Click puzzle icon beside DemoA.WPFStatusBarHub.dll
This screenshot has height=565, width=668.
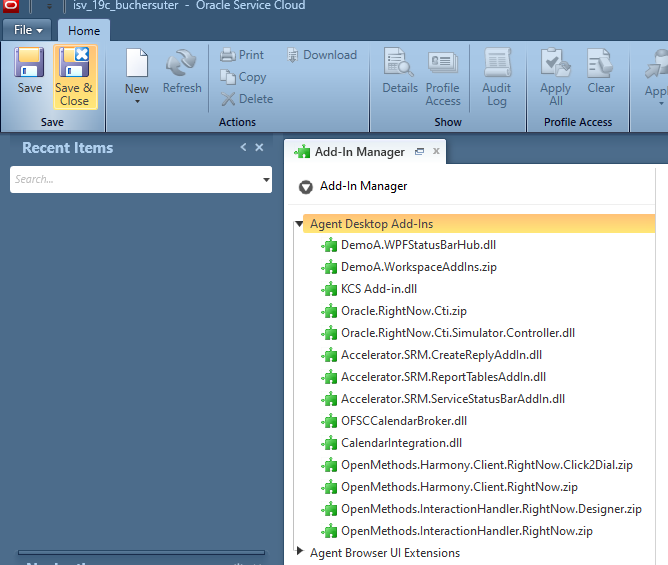coord(329,245)
